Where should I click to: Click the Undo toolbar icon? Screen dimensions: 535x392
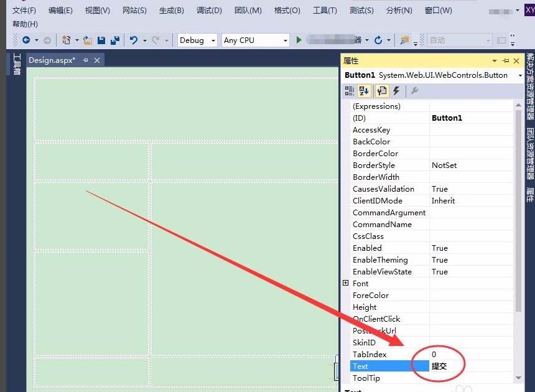[134, 40]
